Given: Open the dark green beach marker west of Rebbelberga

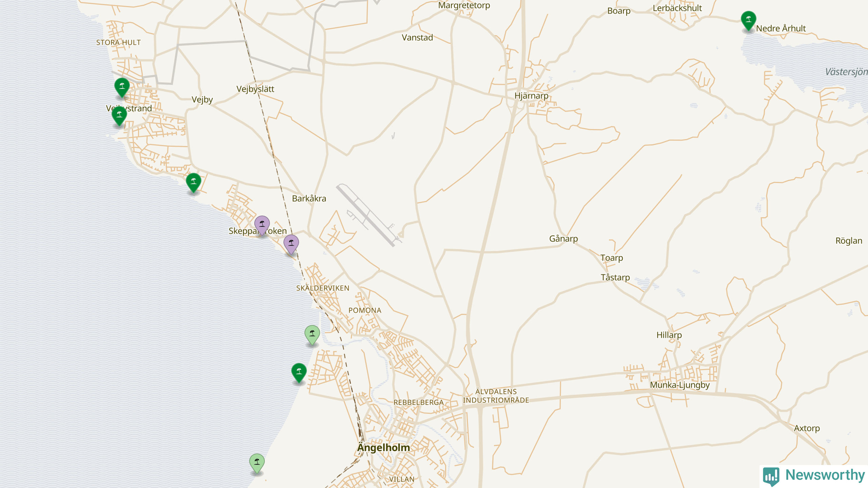Looking at the screenshot, I should (x=299, y=373).
